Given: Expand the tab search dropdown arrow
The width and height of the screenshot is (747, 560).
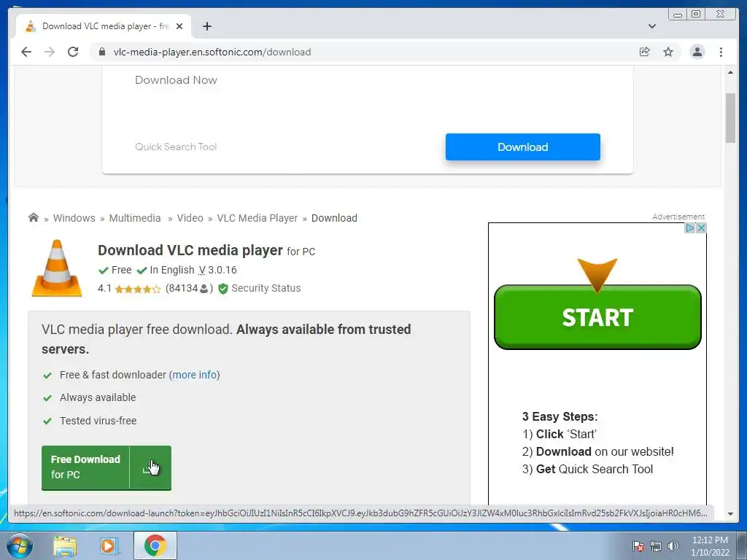Looking at the screenshot, I should point(652,26).
